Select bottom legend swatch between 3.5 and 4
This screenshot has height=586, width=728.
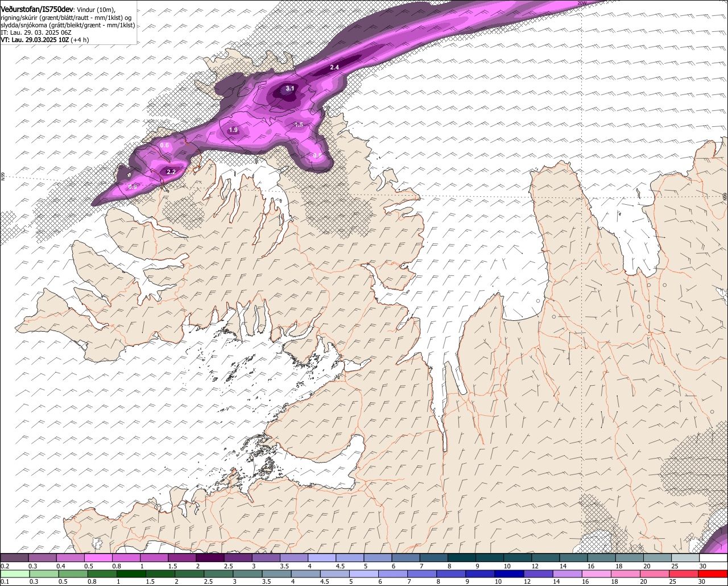(x=277, y=573)
